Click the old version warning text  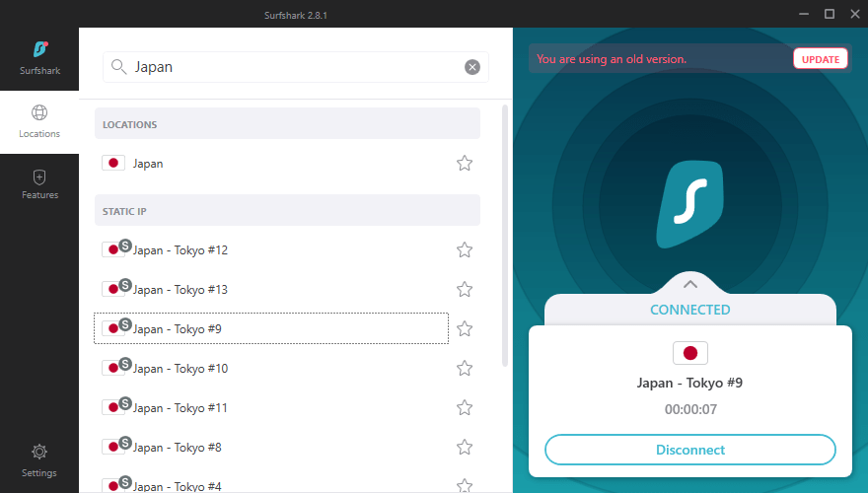[x=612, y=58]
